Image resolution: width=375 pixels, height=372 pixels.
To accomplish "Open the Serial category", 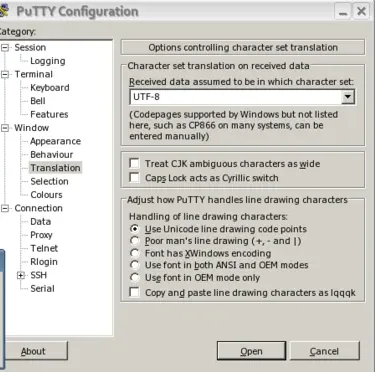I will click(x=42, y=289).
